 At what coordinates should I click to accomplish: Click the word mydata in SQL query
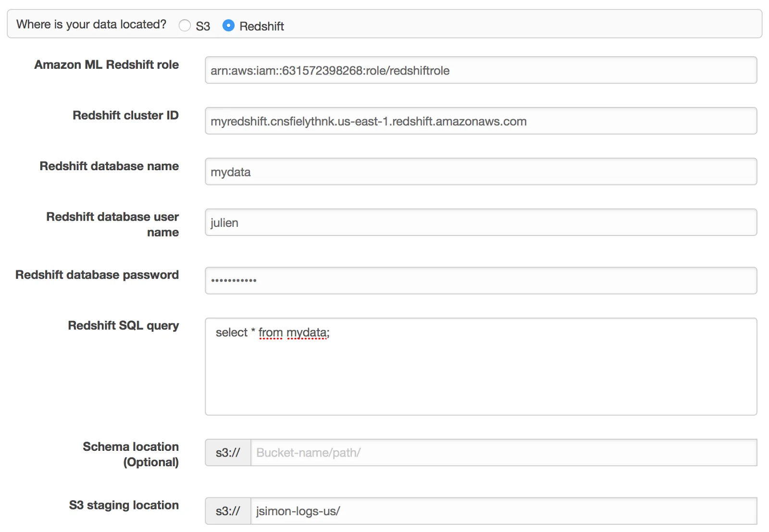click(307, 333)
